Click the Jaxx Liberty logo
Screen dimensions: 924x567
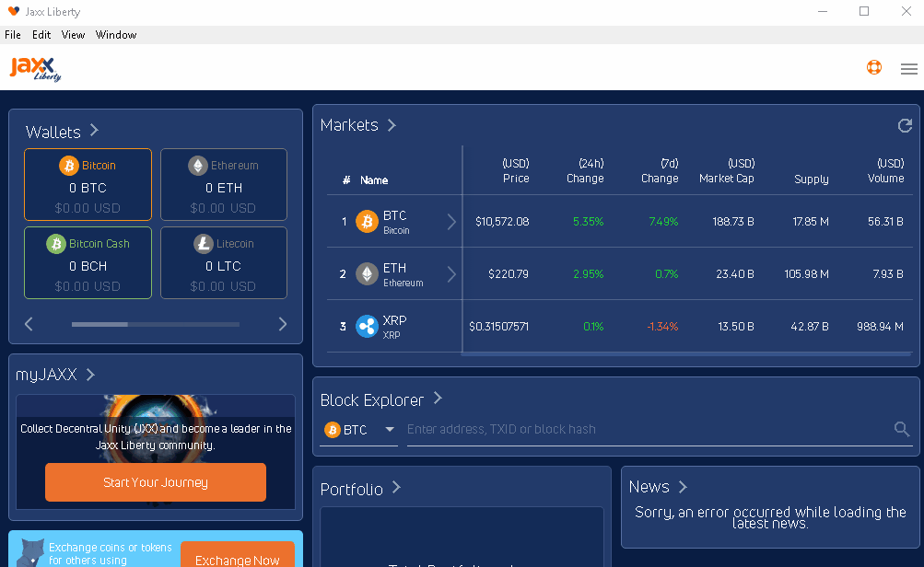pyautogui.click(x=35, y=68)
